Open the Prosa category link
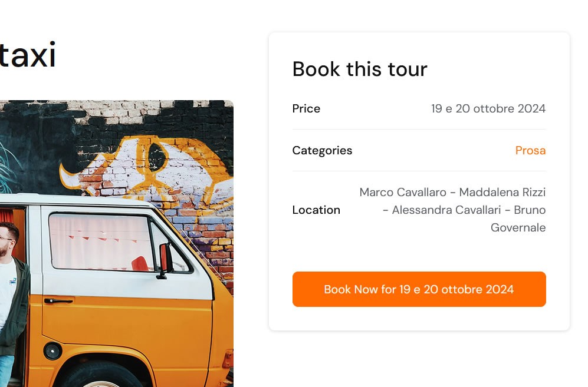This screenshot has width=588, height=387. click(530, 150)
